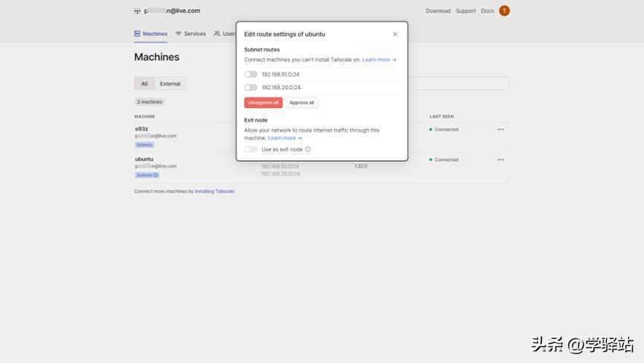644x363 pixels.
Task: Click the LAST SEEN column header
Action: click(x=441, y=117)
